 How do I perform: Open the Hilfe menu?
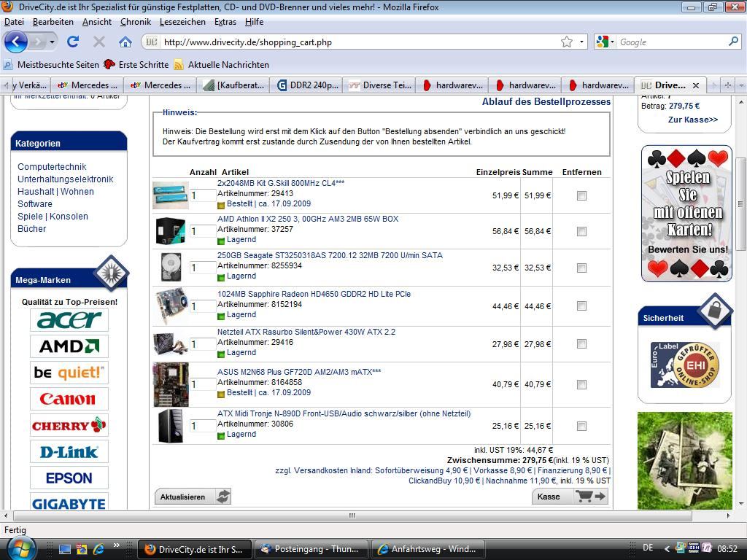pos(254,22)
